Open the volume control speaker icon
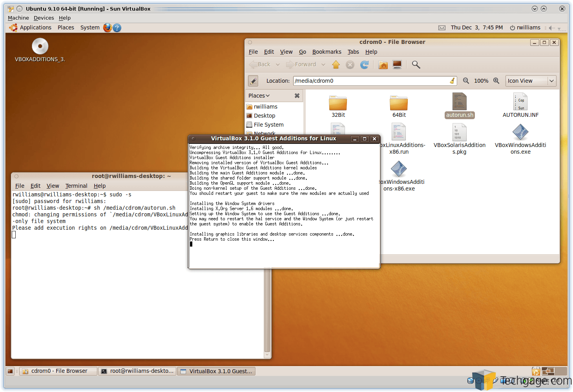 pos(552,28)
